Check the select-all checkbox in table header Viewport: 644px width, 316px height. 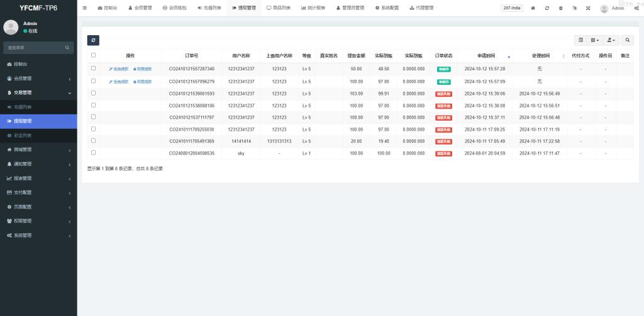(94, 55)
